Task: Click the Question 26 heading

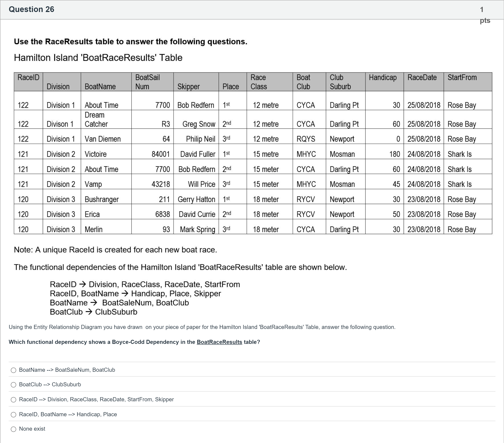Action: click(x=32, y=9)
